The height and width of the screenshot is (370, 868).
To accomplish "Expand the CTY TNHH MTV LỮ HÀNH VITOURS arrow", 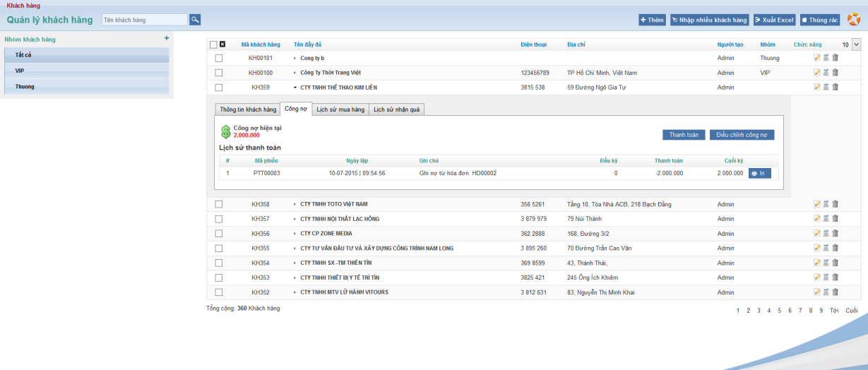I will click(295, 292).
